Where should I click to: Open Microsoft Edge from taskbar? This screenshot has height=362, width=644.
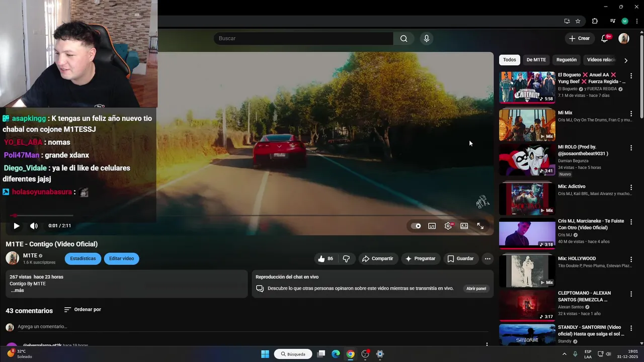pos(336,354)
